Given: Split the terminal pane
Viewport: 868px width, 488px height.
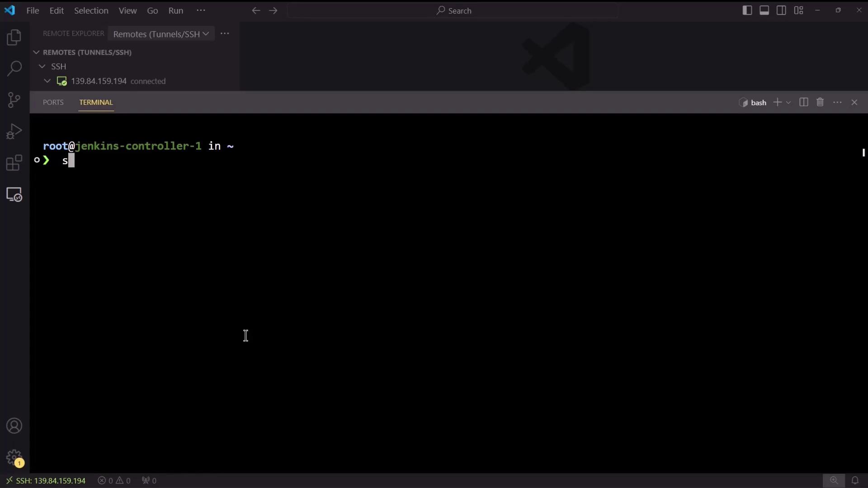Looking at the screenshot, I should (803, 103).
